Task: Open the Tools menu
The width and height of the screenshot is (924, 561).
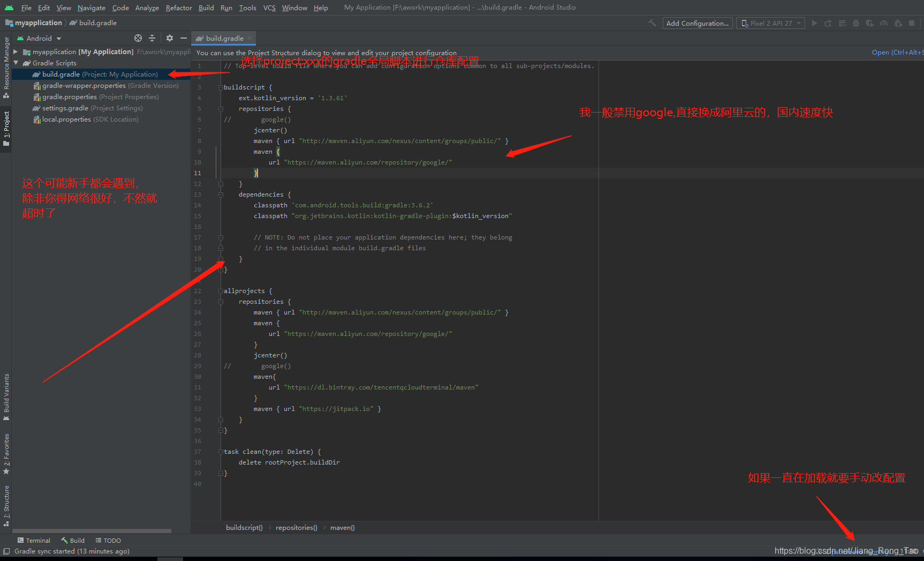Action: (247, 8)
